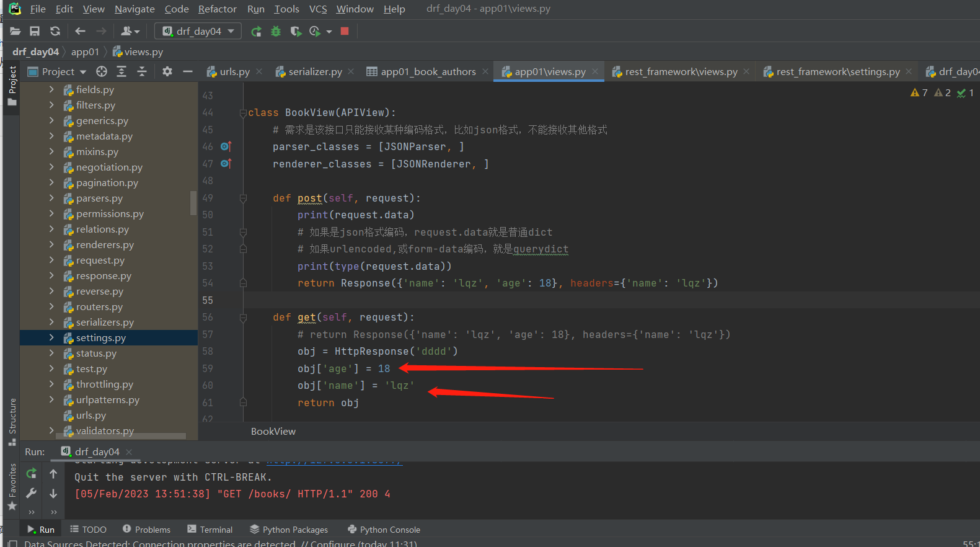This screenshot has height=547, width=980.
Task: Expand all items in Project panel
Action: click(x=121, y=72)
